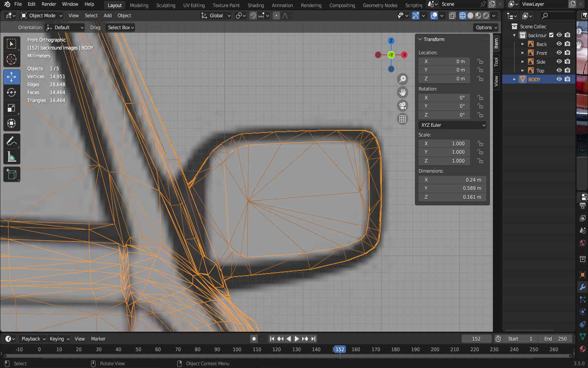588x368 pixels.
Task: Select the Scale tool
Action: tap(11, 108)
